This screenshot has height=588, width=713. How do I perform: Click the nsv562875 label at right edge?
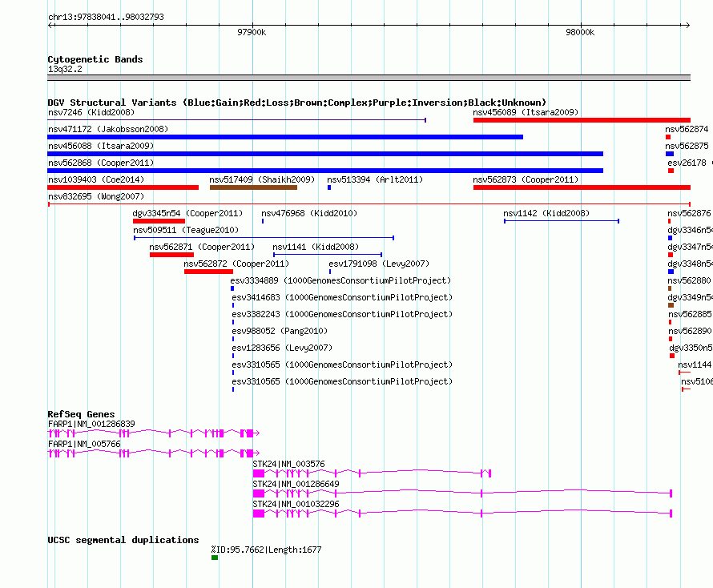coord(687,146)
